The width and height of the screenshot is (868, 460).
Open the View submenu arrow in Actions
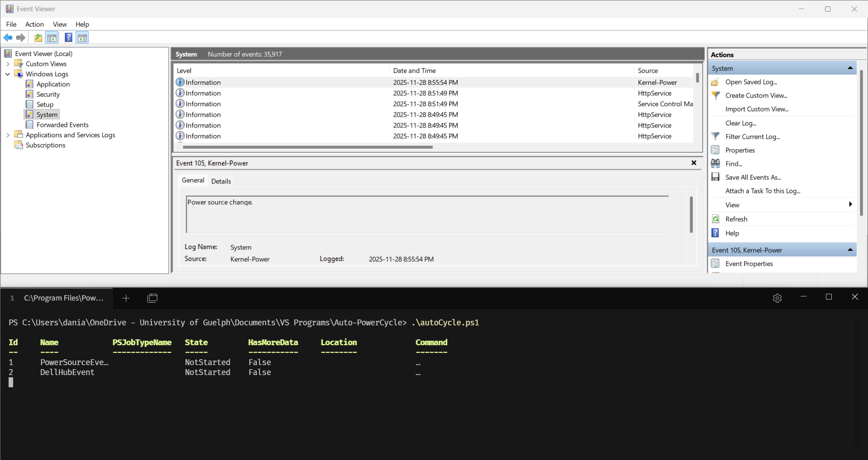(x=850, y=205)
